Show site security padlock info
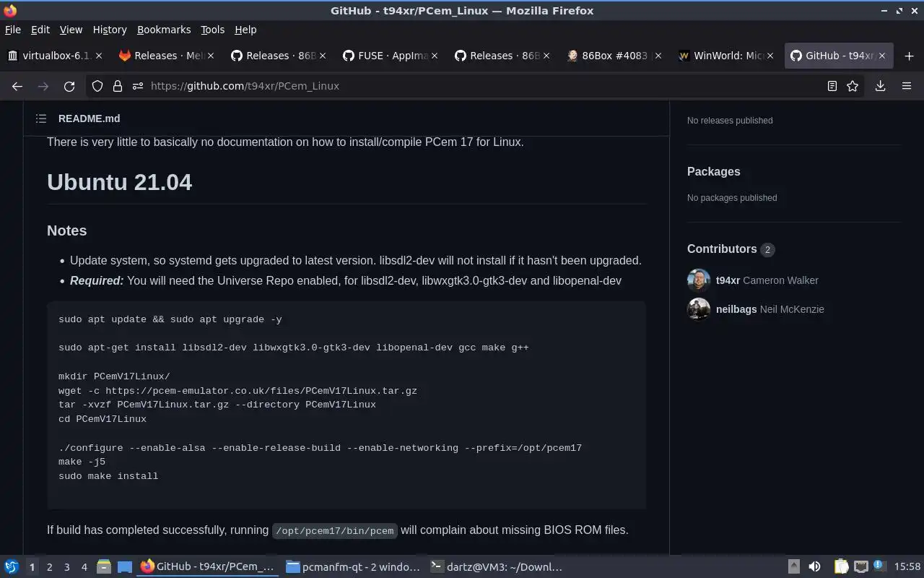This screenshot has width=924, height=578. coord(117,86)
